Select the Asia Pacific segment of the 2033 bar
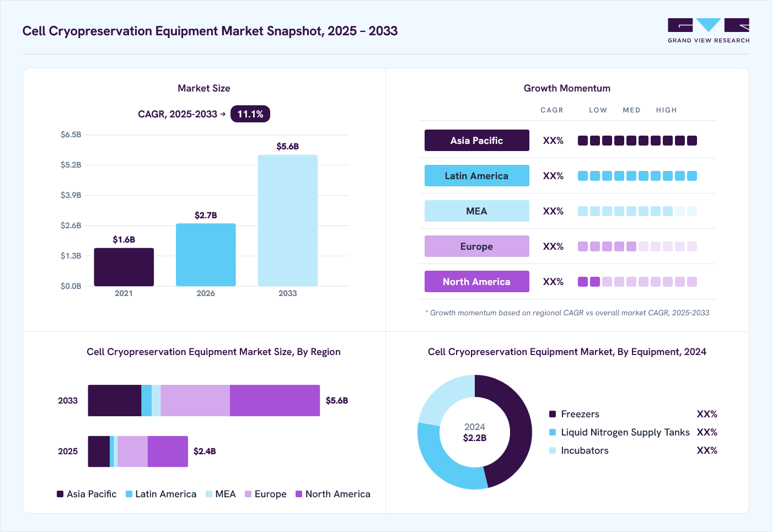Screen dimensions: 772x532 [115, 400]
